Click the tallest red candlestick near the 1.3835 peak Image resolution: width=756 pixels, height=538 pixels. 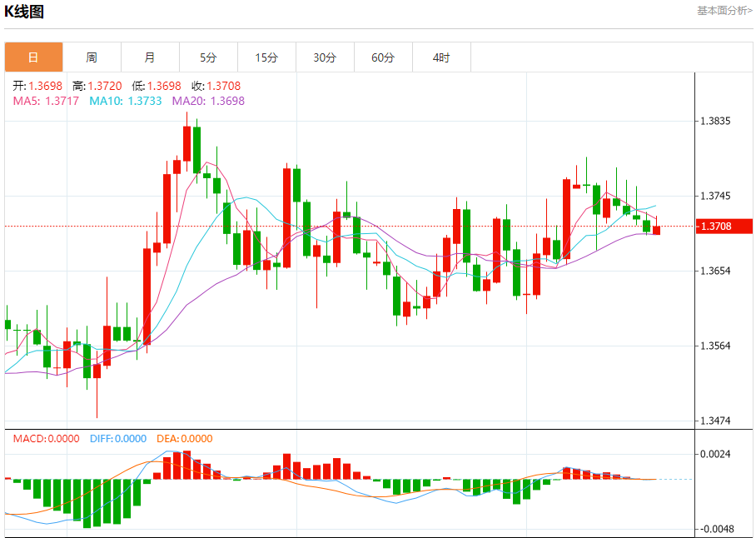coord(187,143)
